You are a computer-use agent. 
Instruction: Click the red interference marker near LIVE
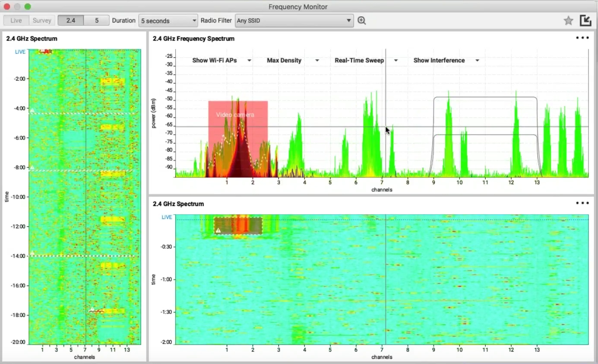click(x=45, y=51)
